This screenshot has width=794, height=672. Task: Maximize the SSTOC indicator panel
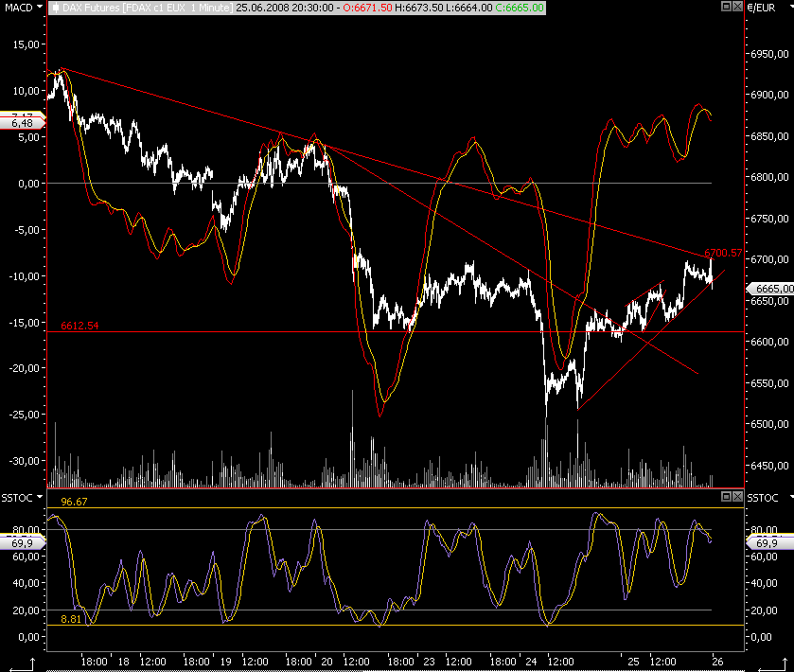[x=726, y=496]
